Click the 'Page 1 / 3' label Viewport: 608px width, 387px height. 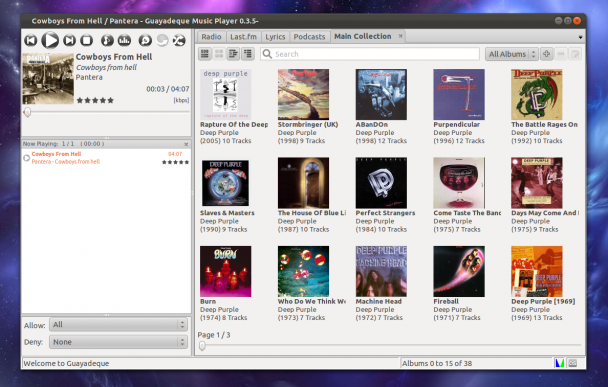tap(214, 335)
